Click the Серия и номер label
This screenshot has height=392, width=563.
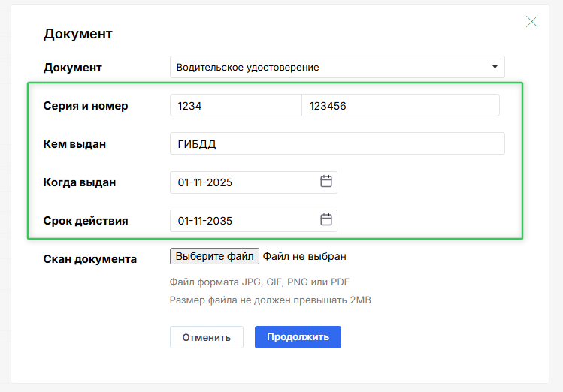pyautogui.click(x=86, y=106)
